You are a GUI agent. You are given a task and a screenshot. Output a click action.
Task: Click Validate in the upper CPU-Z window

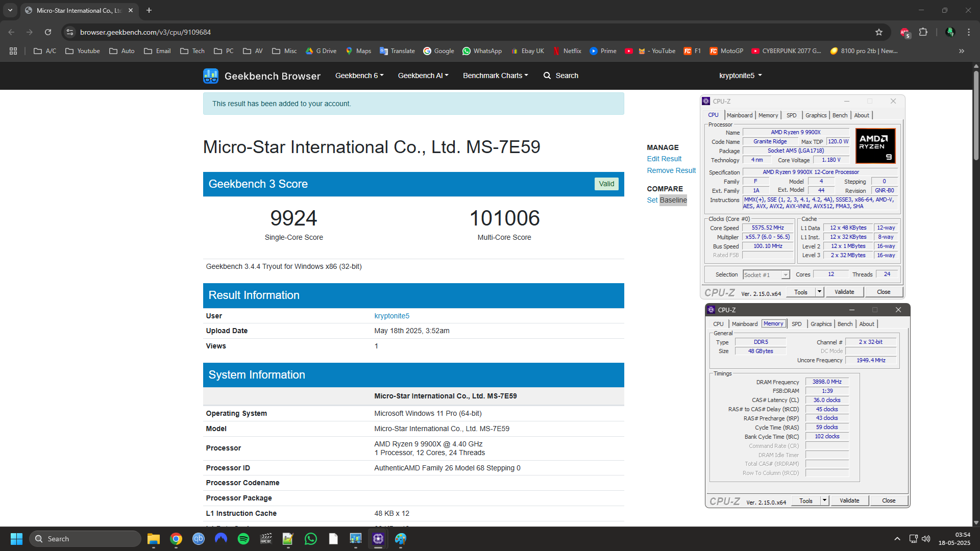pyautogui.click(x=844, y=292)
